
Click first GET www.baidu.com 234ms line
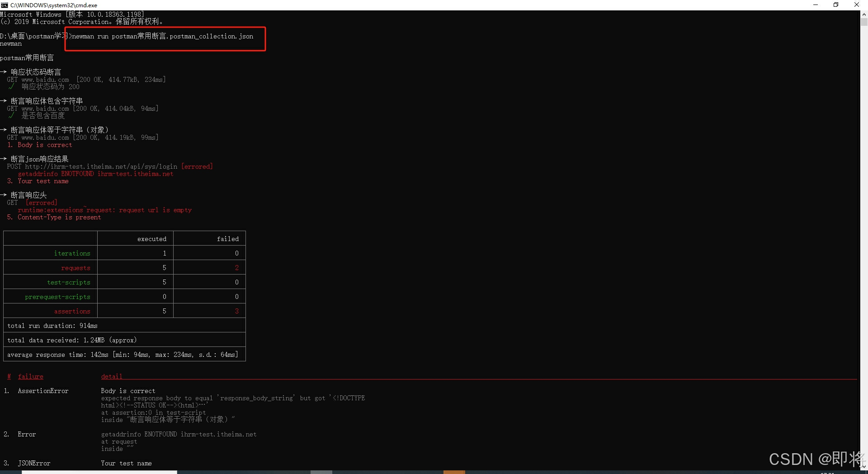tap(86, 80)
